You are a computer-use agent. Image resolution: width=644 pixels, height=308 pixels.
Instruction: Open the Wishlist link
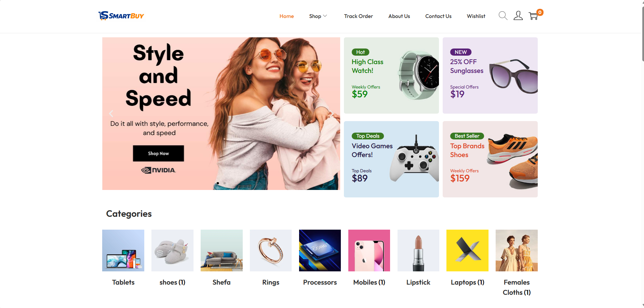tap(476, 16)
